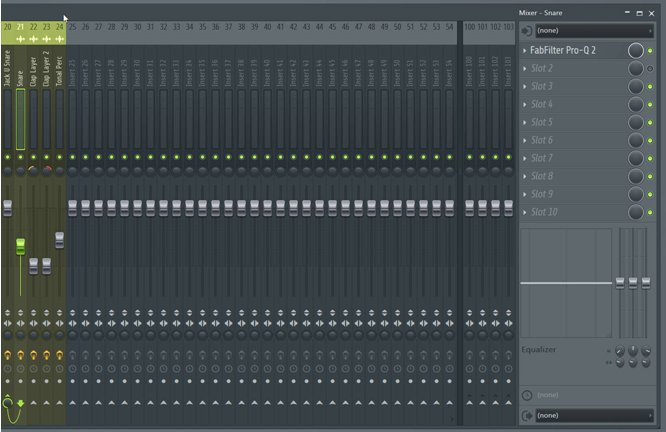Select mixer track number 100
The image size is (666, 432).
pos(469,27)
